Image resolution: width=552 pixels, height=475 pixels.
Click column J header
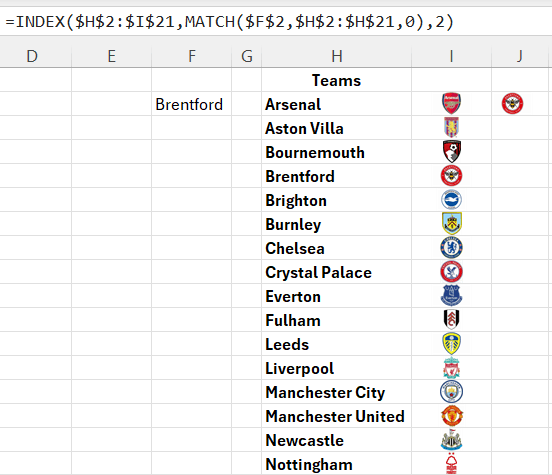point(520,56)
